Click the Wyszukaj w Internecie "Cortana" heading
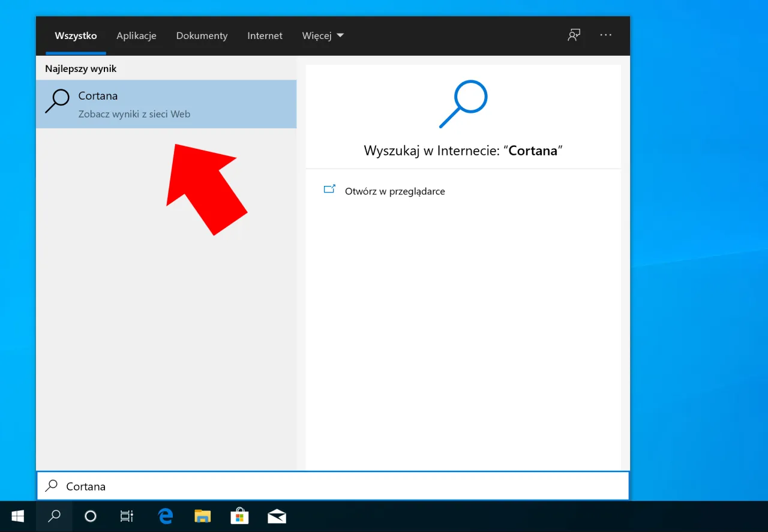This screenshot has width=768, height=532. coord(463,151)
